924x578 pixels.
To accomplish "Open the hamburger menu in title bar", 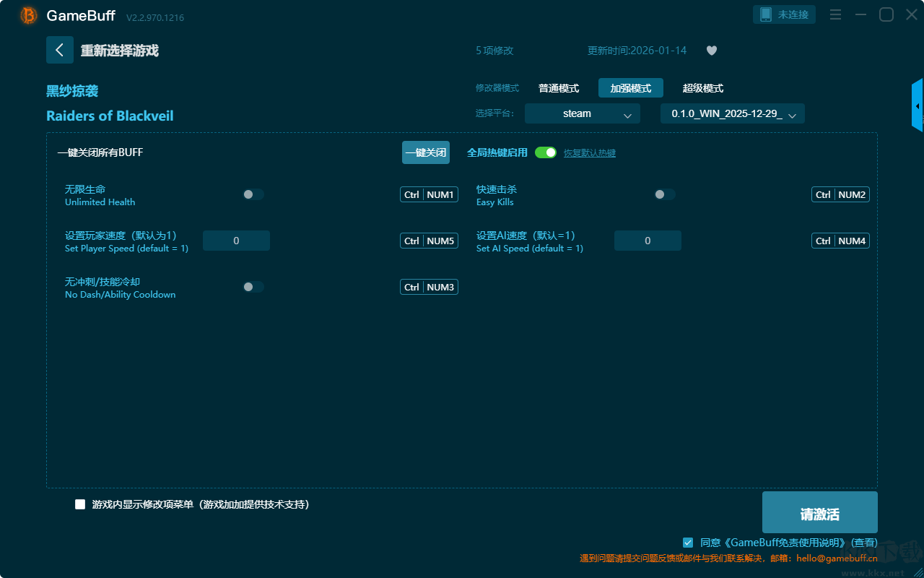I will [x=835, y=14].
